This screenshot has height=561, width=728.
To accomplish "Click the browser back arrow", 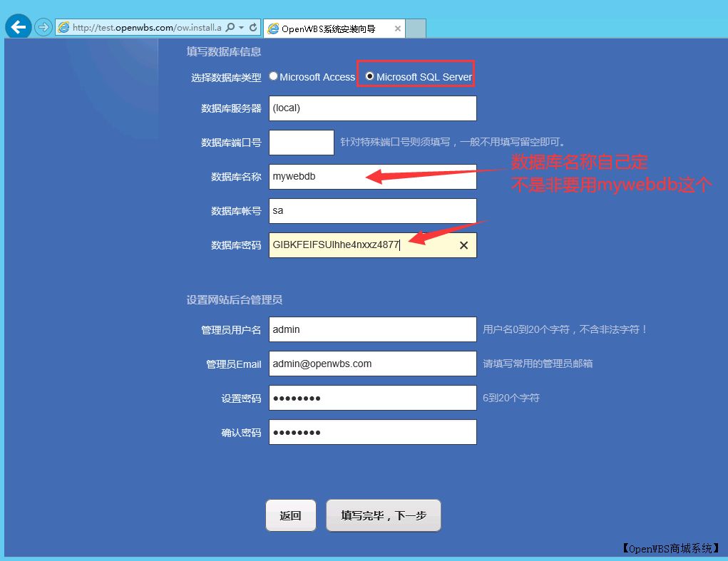I will coord(18,26).
